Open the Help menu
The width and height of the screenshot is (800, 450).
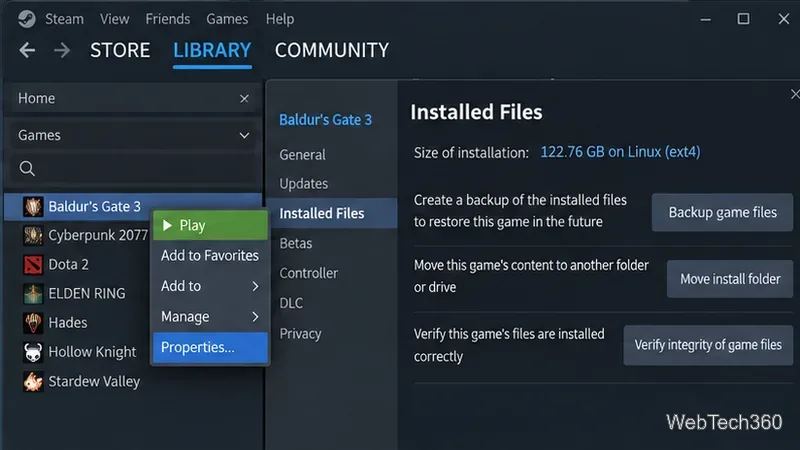[x=280, y=19]
